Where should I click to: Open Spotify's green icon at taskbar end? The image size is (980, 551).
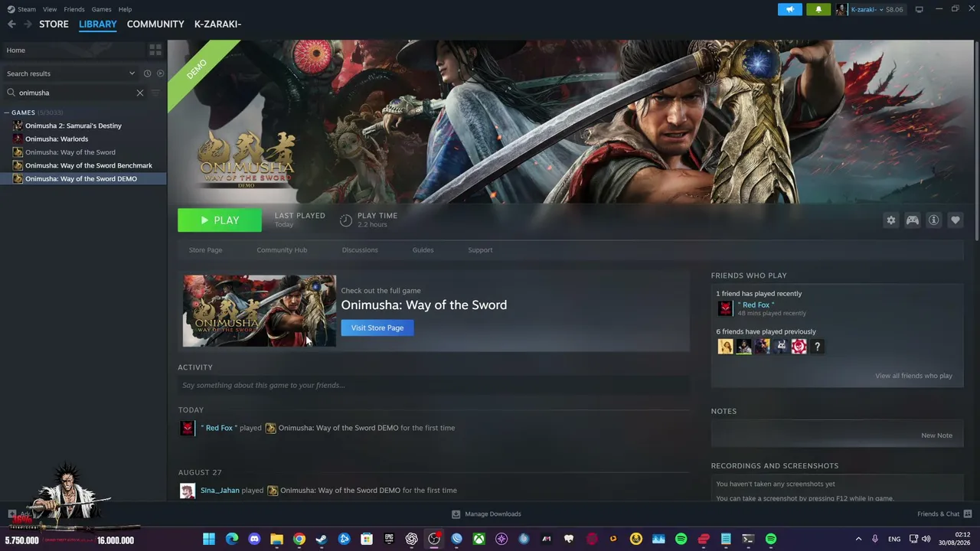771,539
